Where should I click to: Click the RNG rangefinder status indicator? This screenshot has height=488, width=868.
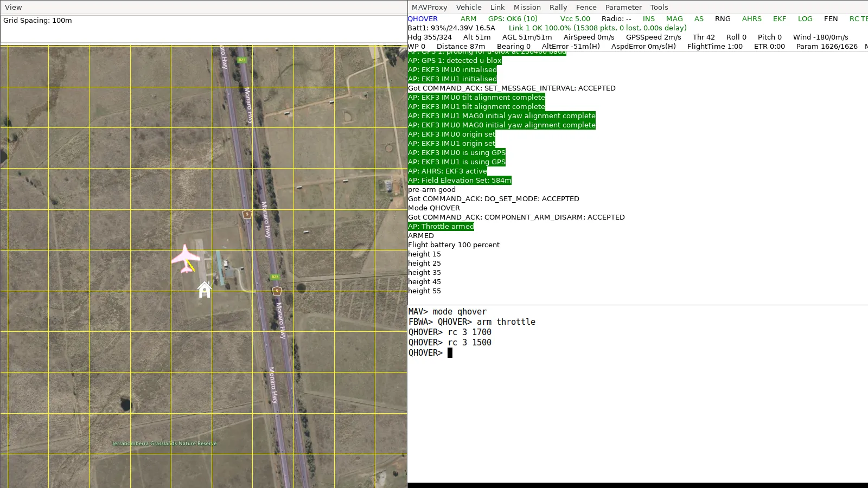point(723,18)
